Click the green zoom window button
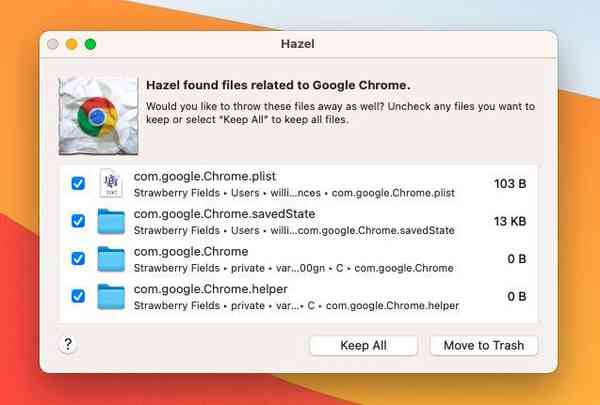 click(90, 44)
